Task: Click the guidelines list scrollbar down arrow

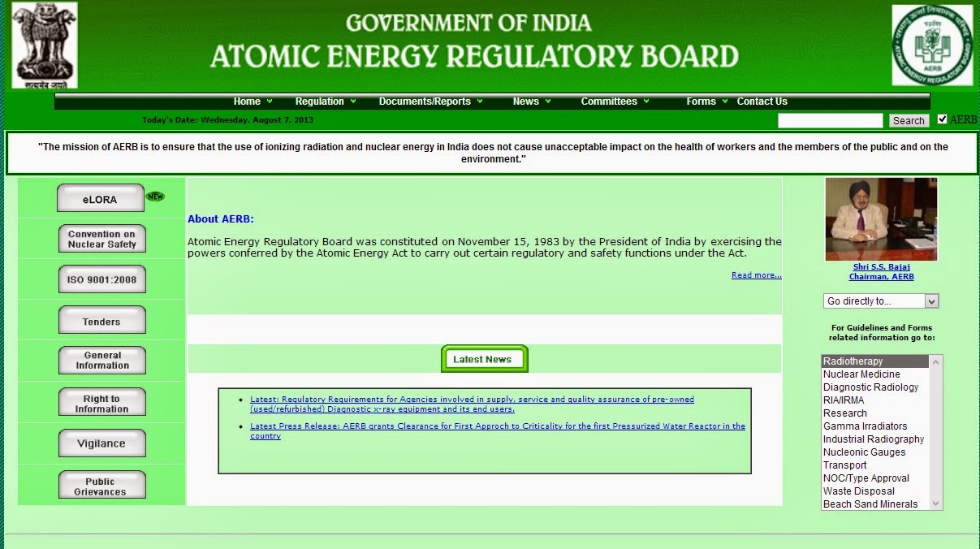Action: (936, 504)
